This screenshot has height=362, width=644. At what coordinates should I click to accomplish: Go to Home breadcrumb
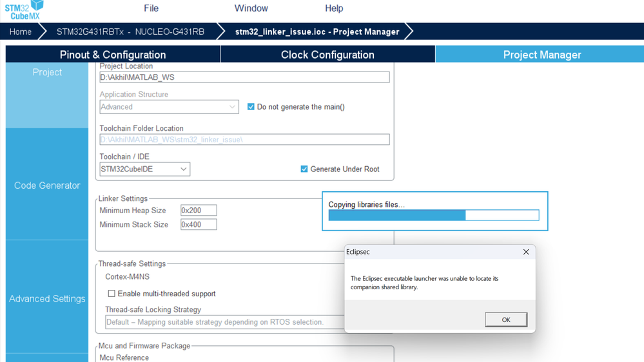(20, 32)
